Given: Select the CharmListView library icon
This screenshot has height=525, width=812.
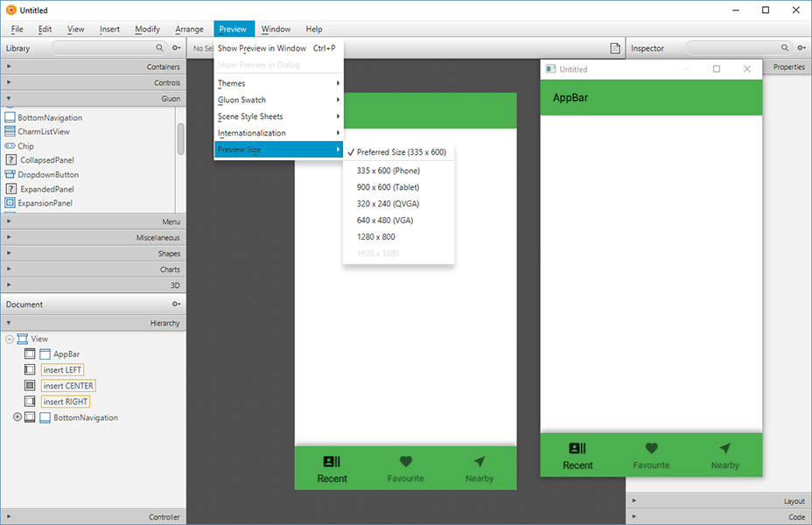Looking at the screenshot, I should tap(10, 131).
